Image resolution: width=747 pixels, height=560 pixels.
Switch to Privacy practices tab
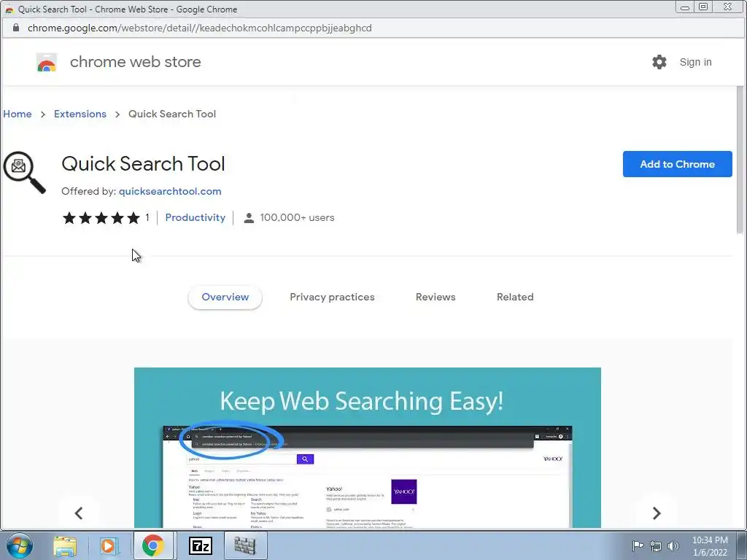[332, 297]
